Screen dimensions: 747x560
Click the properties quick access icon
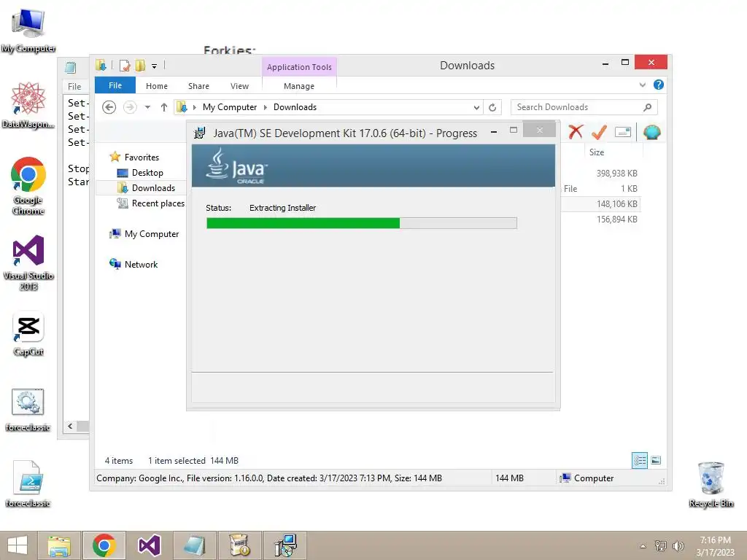click(124, 66)
